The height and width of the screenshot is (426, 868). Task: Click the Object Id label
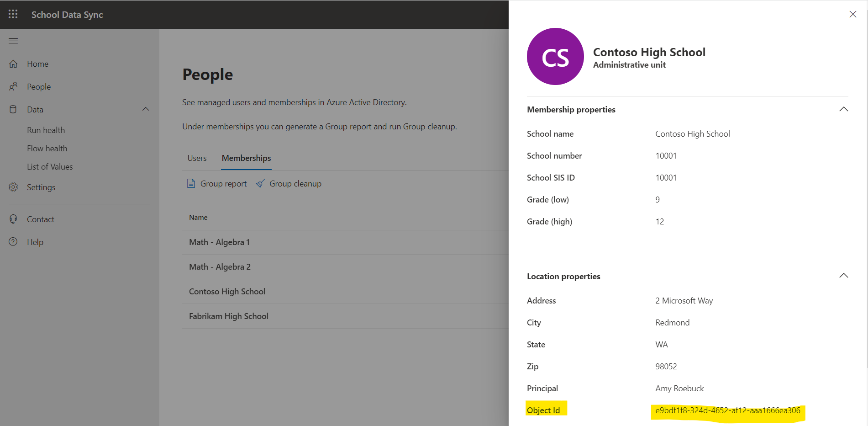click(543, 410)
